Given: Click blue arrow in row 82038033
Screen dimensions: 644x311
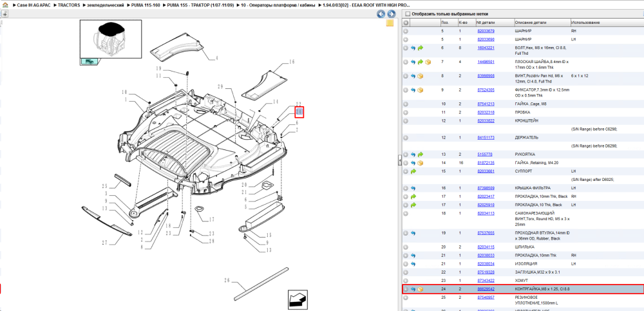Looking at the screenshot, I should coord(413,256).
